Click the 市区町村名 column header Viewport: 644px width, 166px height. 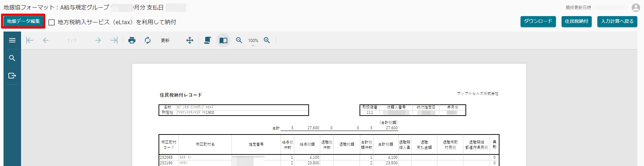point(205,145)
